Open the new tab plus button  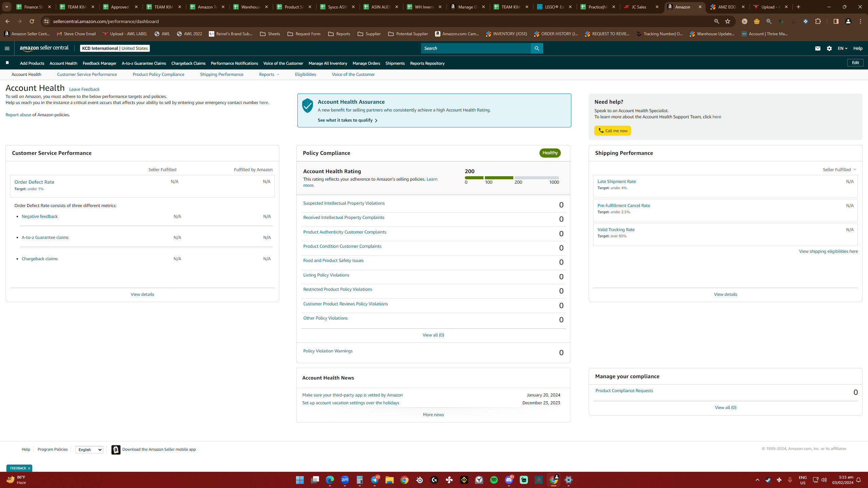(798, 7)
